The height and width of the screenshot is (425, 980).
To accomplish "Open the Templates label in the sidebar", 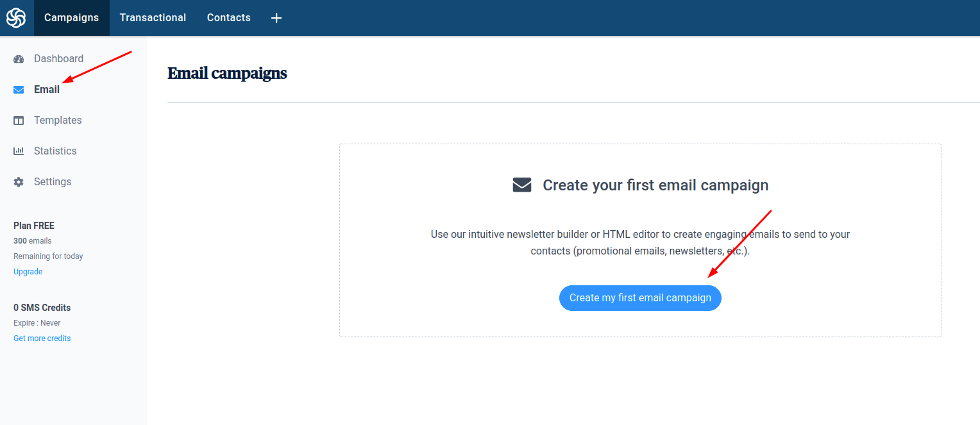I will [x=58, y=120].
